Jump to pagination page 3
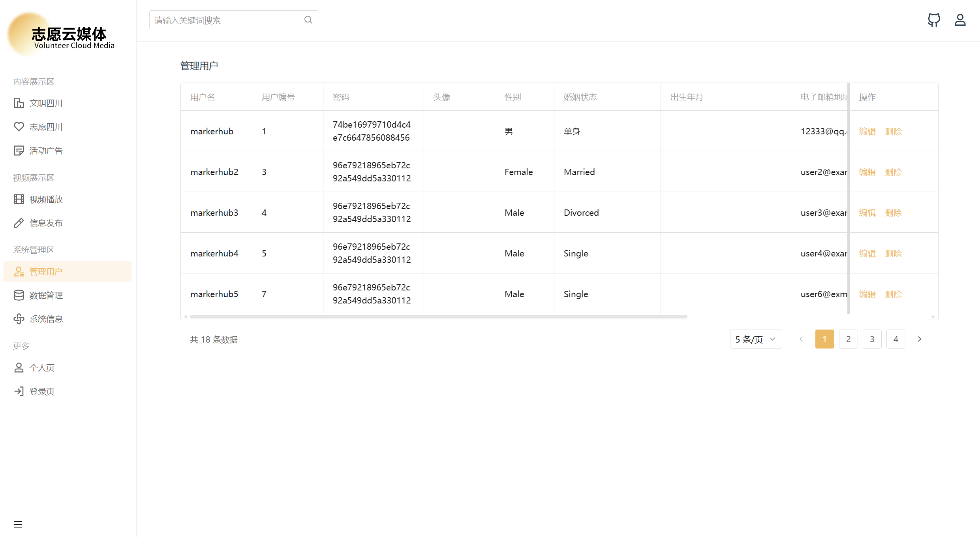Viewport: 980px width, 537px height. (872, 339)
